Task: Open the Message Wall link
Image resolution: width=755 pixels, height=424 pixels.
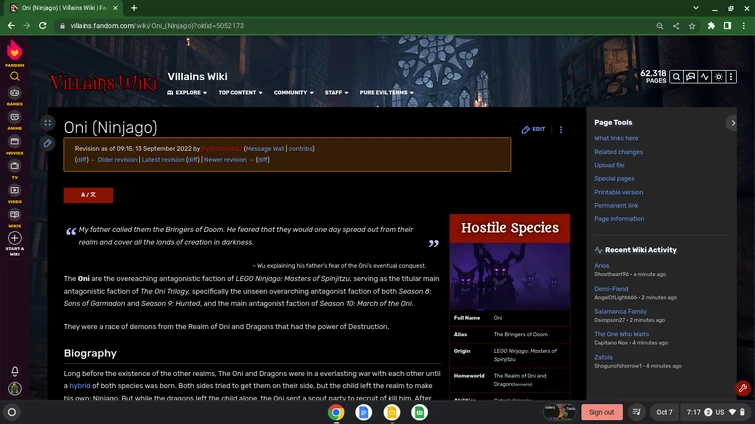Action: [x=265, y=149]
